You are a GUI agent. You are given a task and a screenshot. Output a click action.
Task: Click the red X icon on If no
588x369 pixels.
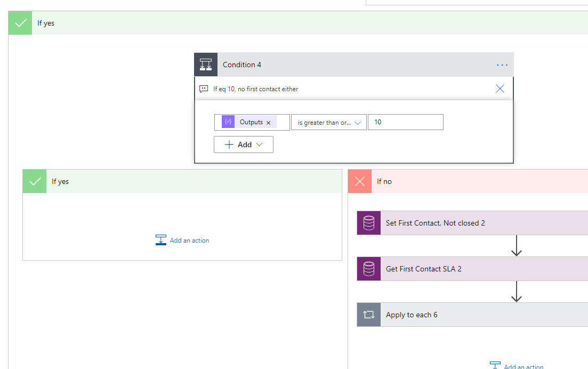pos(360,181)
